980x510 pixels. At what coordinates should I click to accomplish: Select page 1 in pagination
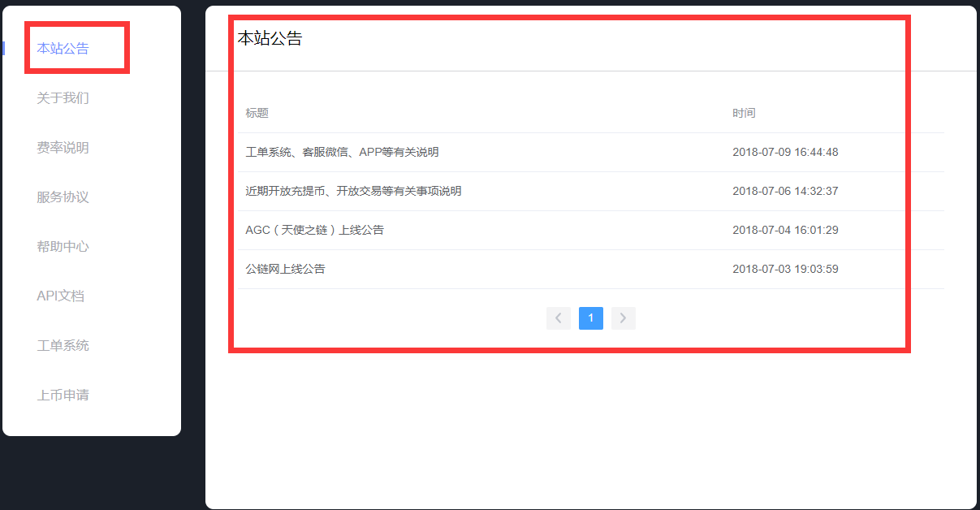pyautogui.click(x=590, y=318)
